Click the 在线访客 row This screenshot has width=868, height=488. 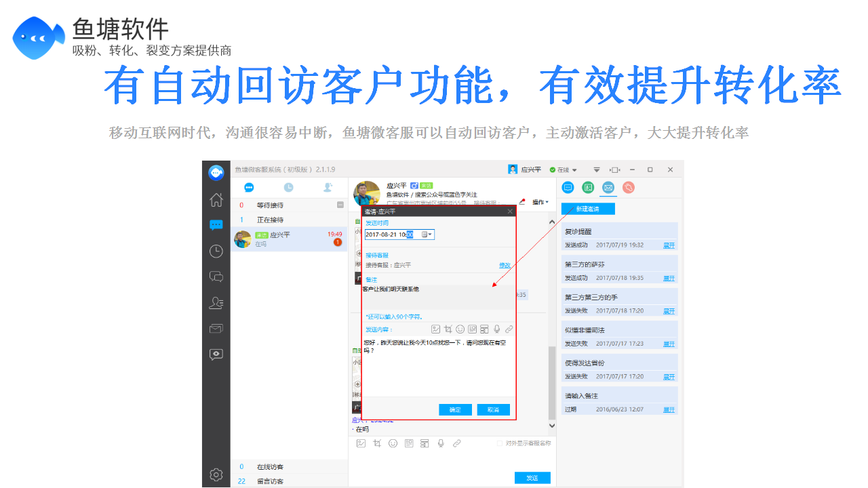click(289, 467)
